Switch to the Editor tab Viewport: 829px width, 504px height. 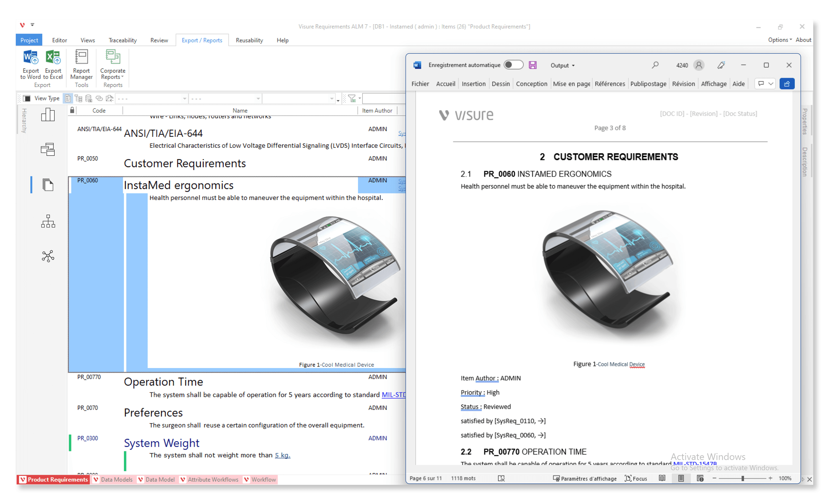pos(59,40)
